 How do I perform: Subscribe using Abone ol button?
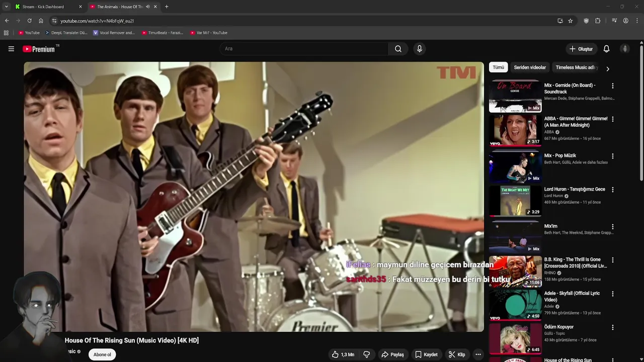tap(102, 354)
